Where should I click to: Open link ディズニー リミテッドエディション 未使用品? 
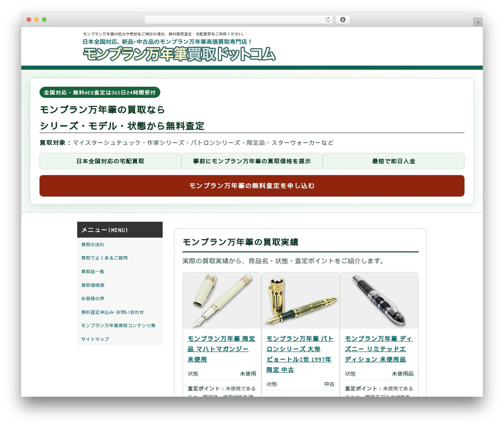coord(379,349)
